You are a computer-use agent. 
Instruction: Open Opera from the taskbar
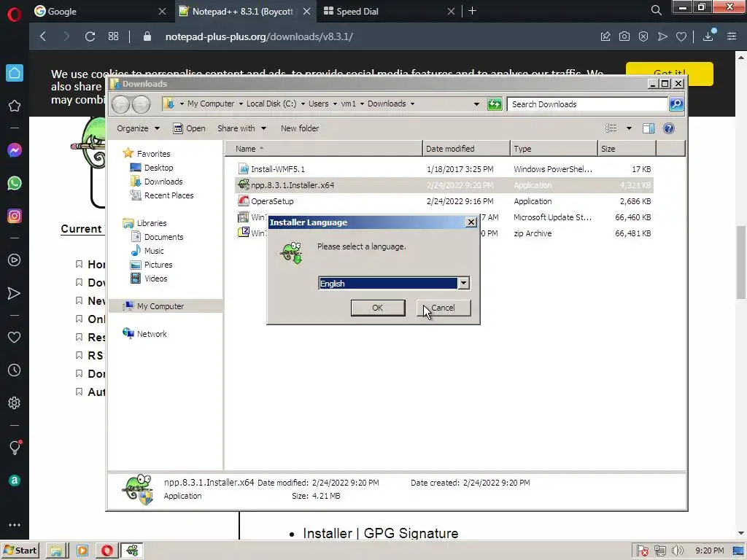pyautogui.click(x=107, y=551)
